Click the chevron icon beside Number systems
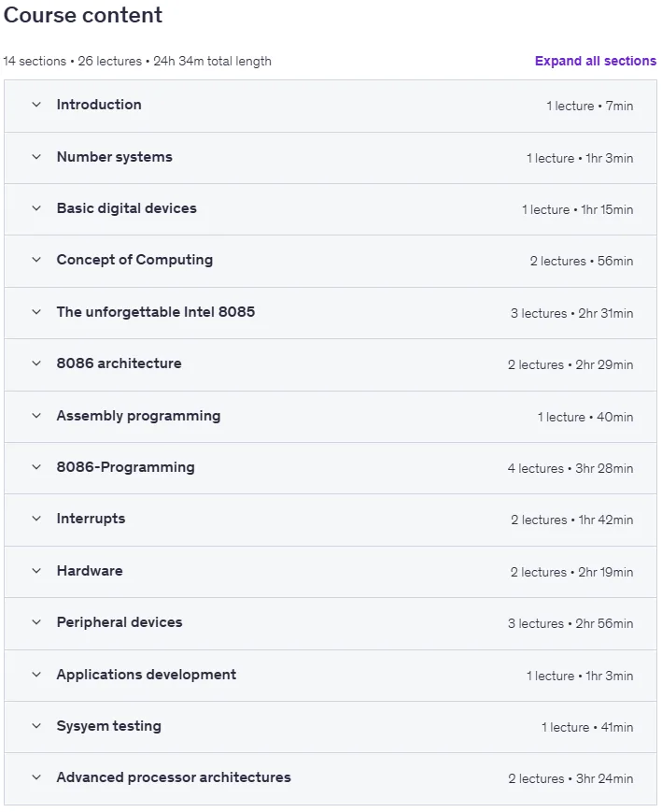The image size is (662, 812). 36,157
